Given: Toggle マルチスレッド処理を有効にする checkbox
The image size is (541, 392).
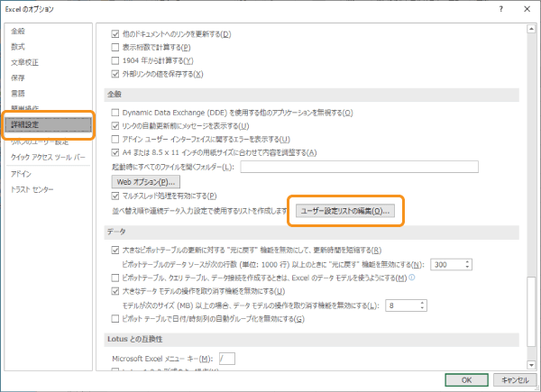Looking at the screenshot, I should (x=115, y=196).
